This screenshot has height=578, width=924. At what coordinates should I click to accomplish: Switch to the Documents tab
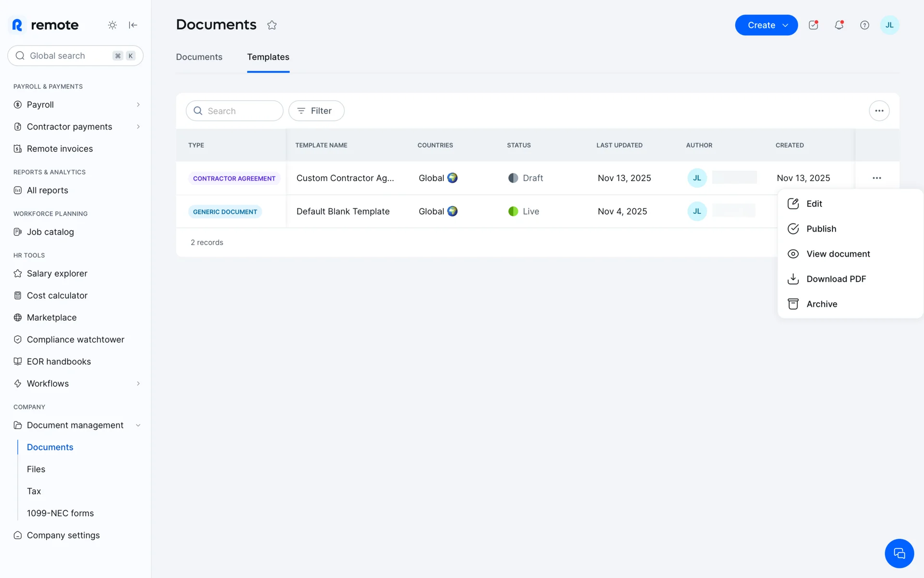click(x=199, y=57)
